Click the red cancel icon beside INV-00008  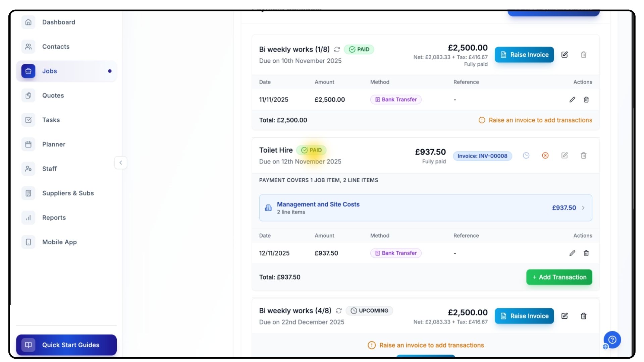pyautogui.click(x=545, y=156)
